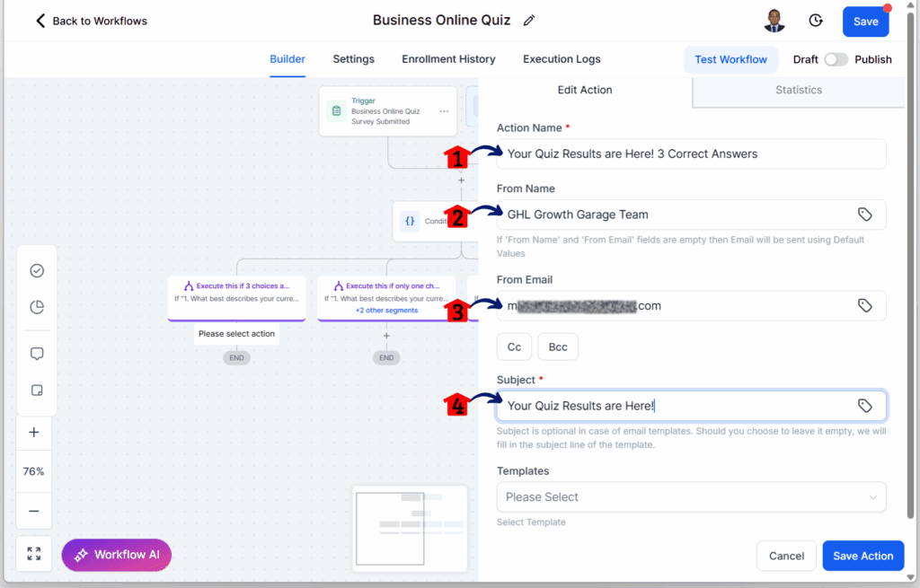Add a Cc recipient
The width and height of the screenshot is (920, 588).
tap(514, 347)
